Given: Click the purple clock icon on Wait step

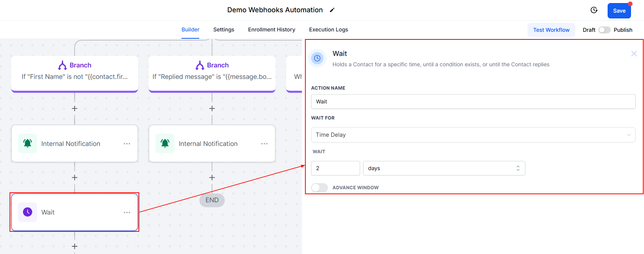Looking at the screenshot, I should point(28,212).
